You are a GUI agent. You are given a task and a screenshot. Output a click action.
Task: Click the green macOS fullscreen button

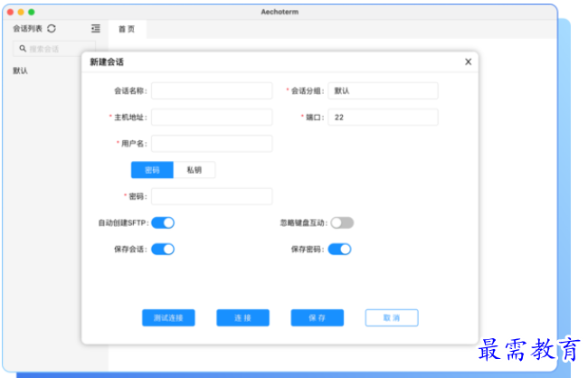(x=32, y=12)
